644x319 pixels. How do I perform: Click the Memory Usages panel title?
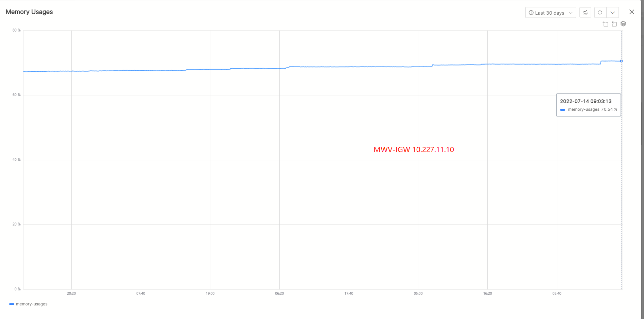(x=29, y=12)
